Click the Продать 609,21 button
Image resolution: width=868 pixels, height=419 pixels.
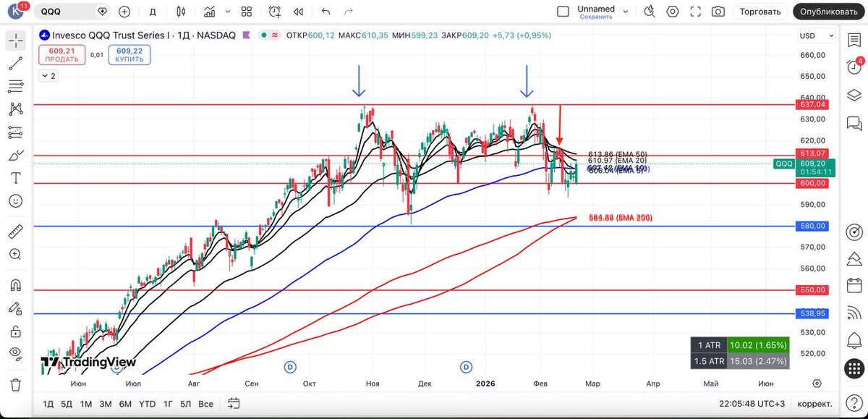(63, 55)
